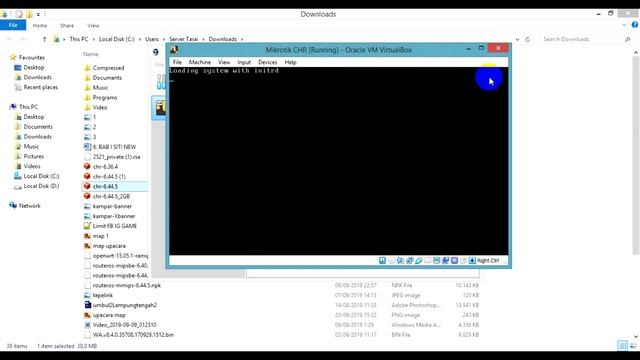640x360 pixels.
Task: Click the network adapters icon in VirtualBox status bar
Action: pos(409,260)
